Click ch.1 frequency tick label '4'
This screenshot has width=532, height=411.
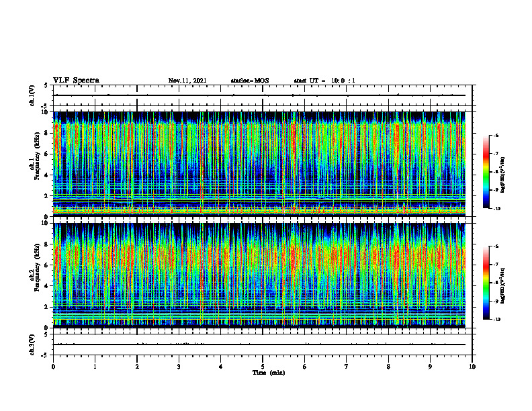click(47, 175)
